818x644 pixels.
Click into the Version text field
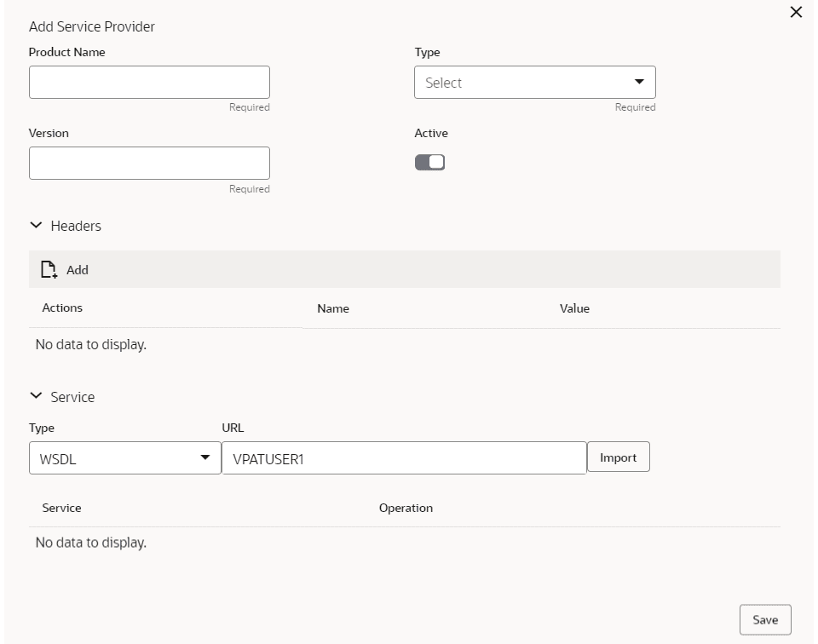149,163
